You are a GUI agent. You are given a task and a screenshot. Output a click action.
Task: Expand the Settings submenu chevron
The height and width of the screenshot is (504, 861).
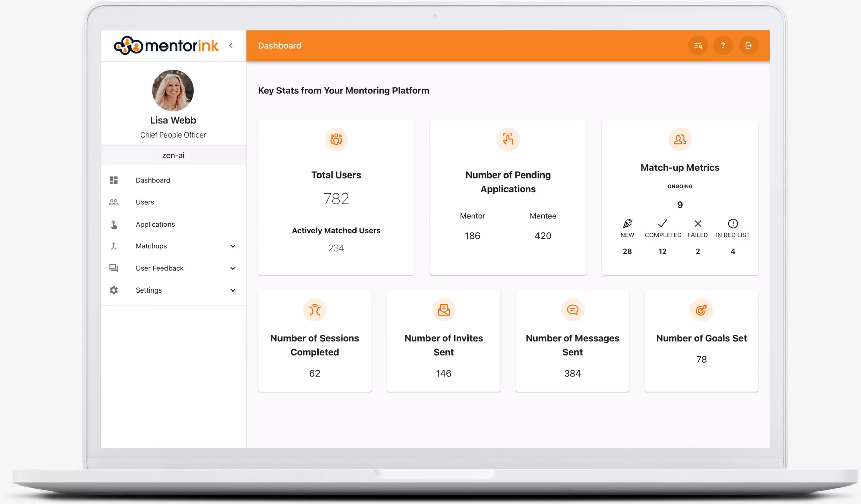[x=233, y=290]
